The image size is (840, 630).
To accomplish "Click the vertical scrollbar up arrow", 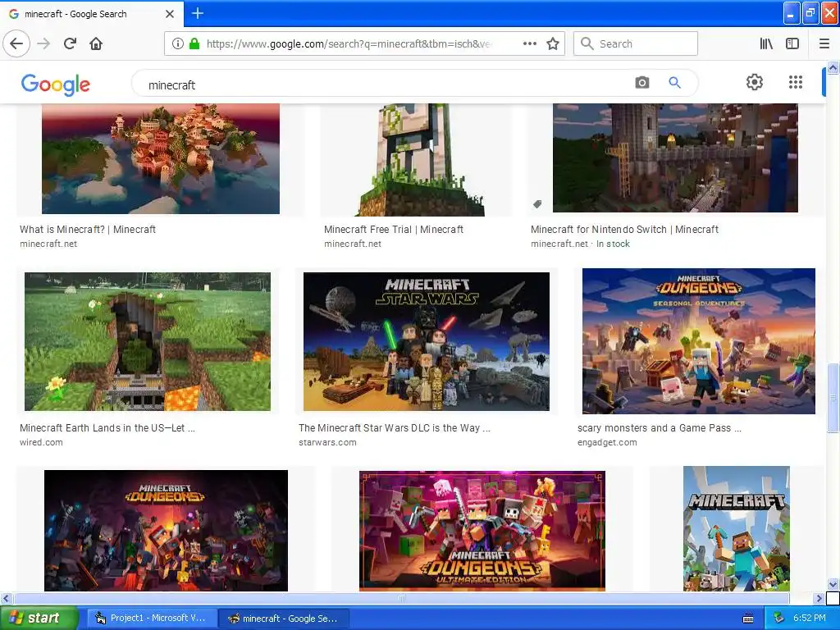I will [833, 67].
